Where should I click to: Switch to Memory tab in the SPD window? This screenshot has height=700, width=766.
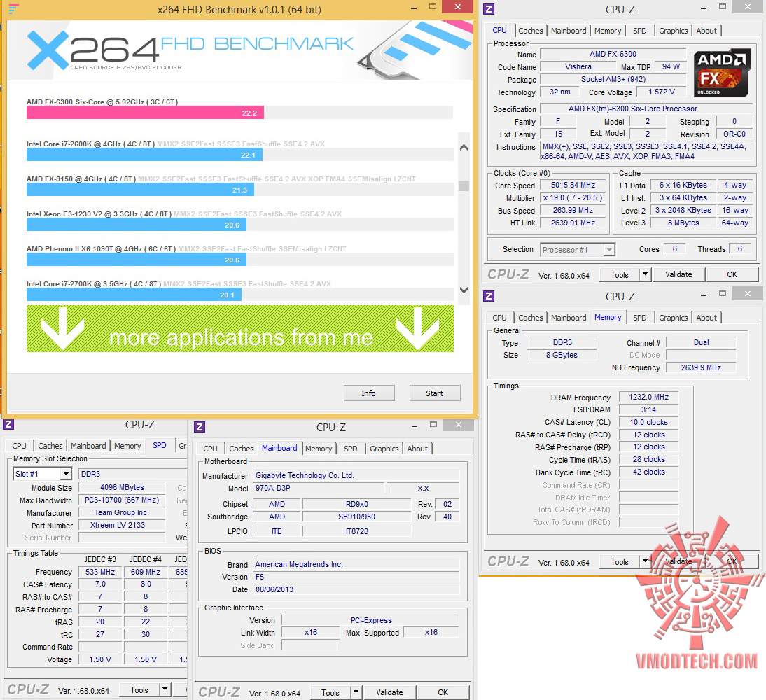[127, 445]
